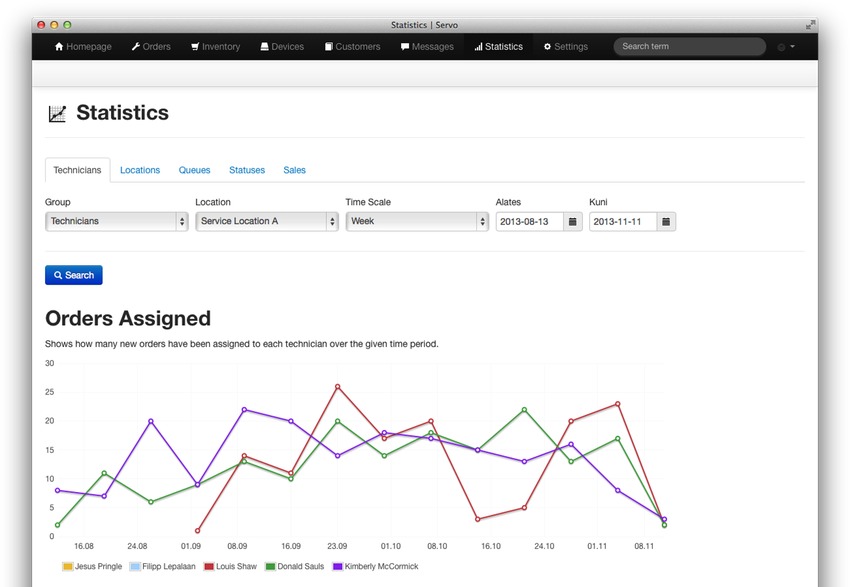850x587 pixels.
Task: Click the '16.08' x-axis label
Action: click(84, 546)
